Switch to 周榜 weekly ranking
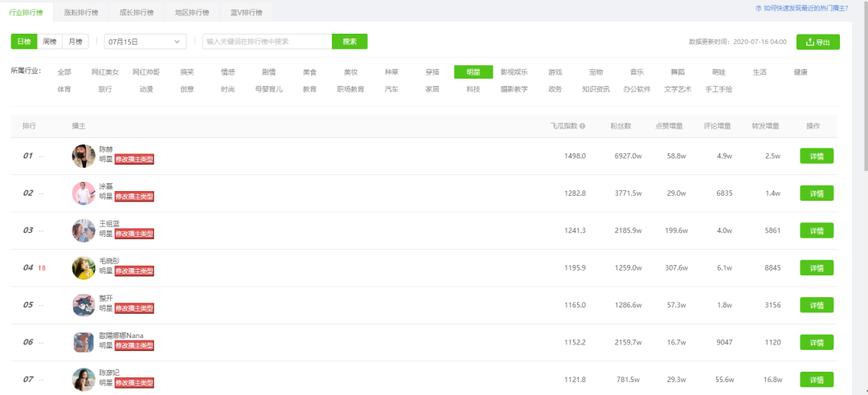 click(x=50, y=42)
